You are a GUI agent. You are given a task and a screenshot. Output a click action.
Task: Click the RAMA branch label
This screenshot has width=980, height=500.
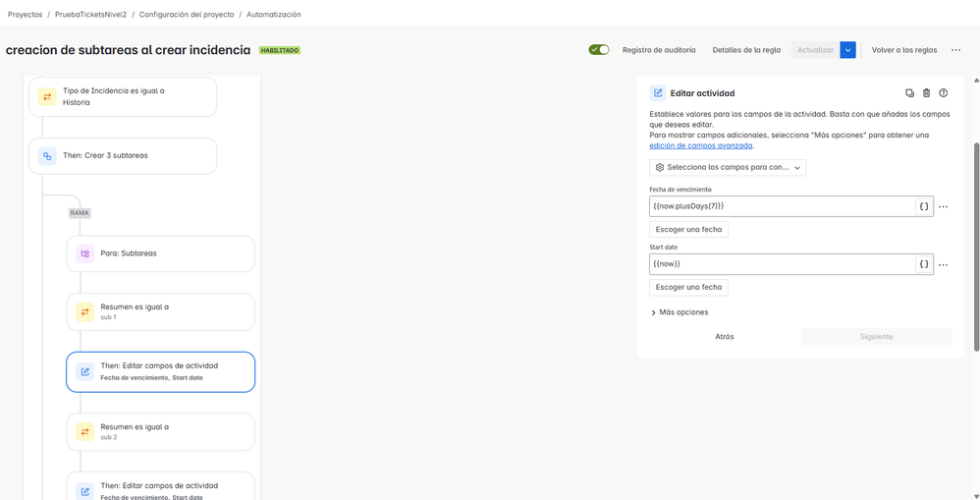(x=80, y=213)
